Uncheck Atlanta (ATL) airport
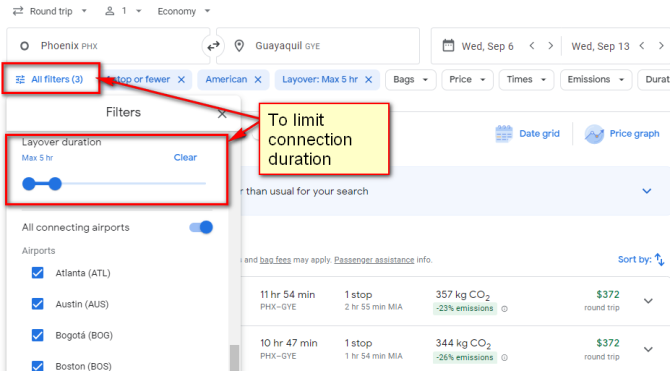Image resolution: width=670 pixels, height=371 pixels. pos(38,273)
